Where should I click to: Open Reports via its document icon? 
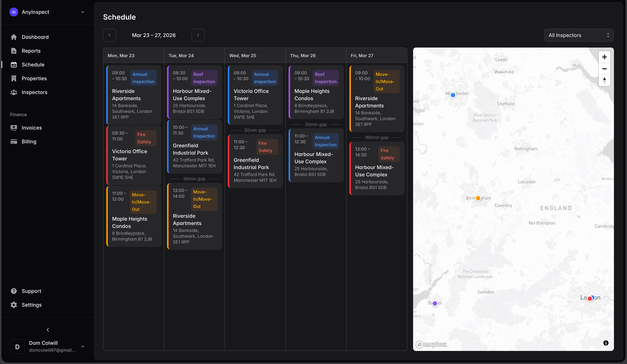[14, 51]
